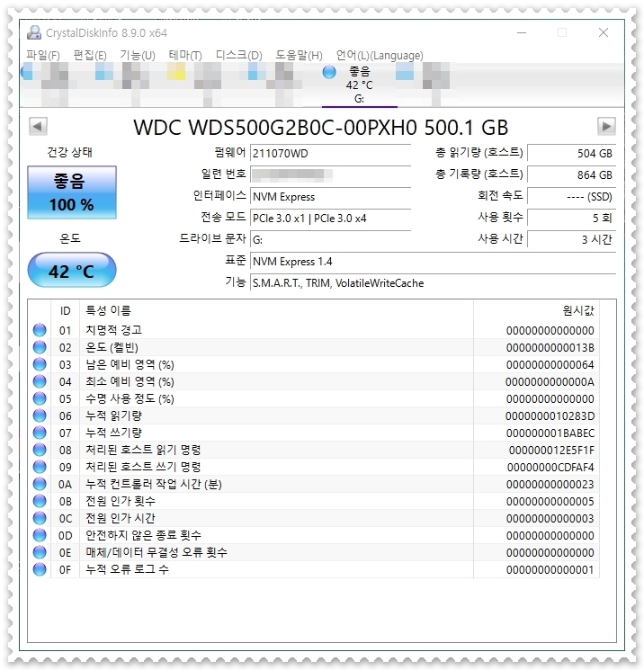The width and height of the screenshot is (644, 670).
Task: Close the CrystalDiskInfo window
Action: click(x=604, y=32)
